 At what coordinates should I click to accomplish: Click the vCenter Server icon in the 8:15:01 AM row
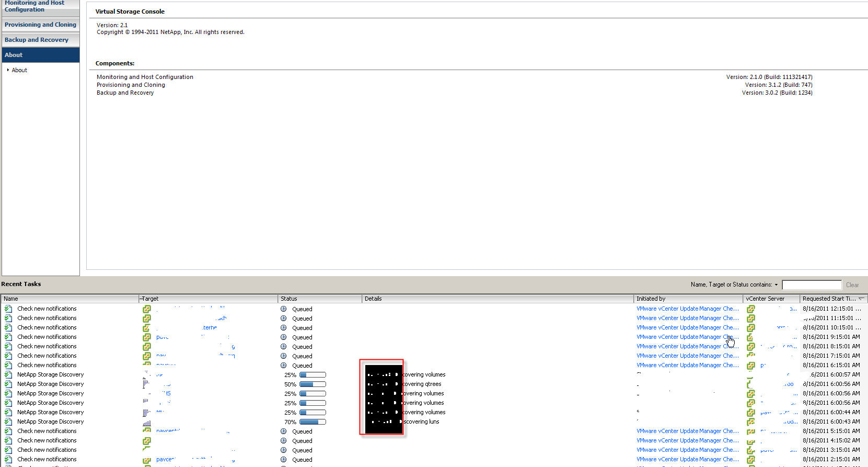pos(751,347)
